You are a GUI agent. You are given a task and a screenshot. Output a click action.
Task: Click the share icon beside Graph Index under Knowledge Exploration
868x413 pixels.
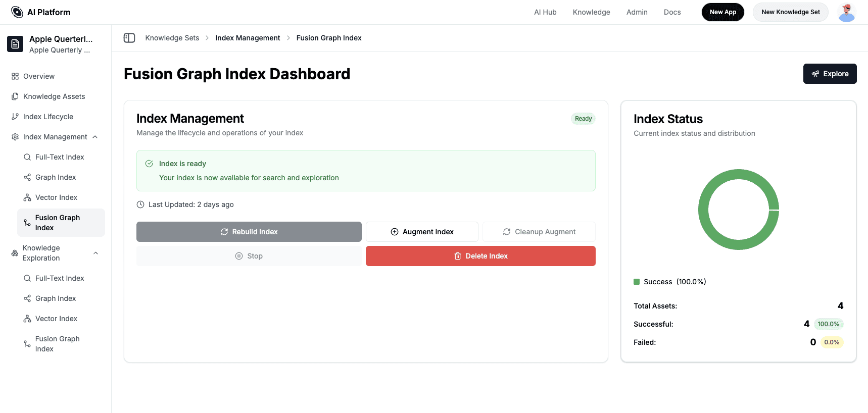click(27, 298)
